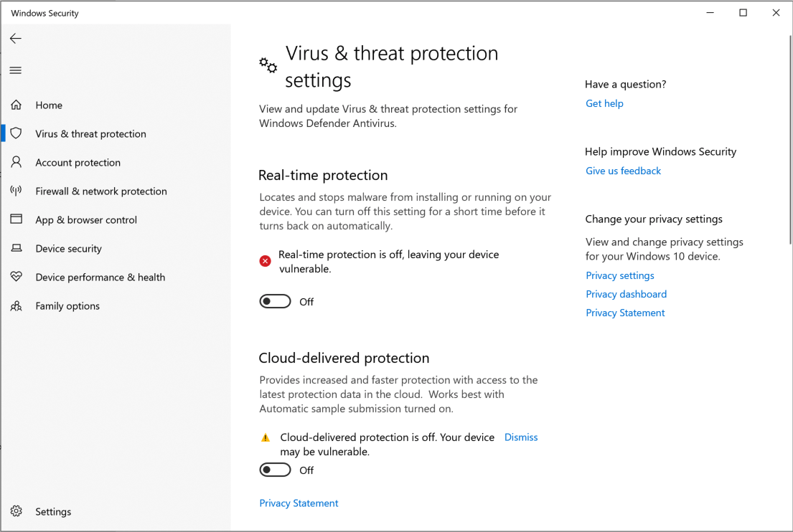793x532 pixels.
Task: Select Firewall & network protection menu item
Action: pos(101,191)
